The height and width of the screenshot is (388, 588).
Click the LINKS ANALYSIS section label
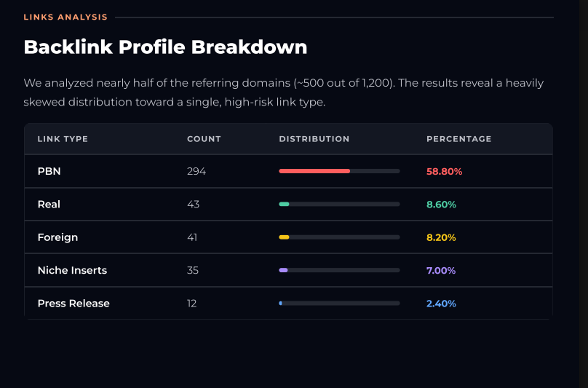click(65, 17)
